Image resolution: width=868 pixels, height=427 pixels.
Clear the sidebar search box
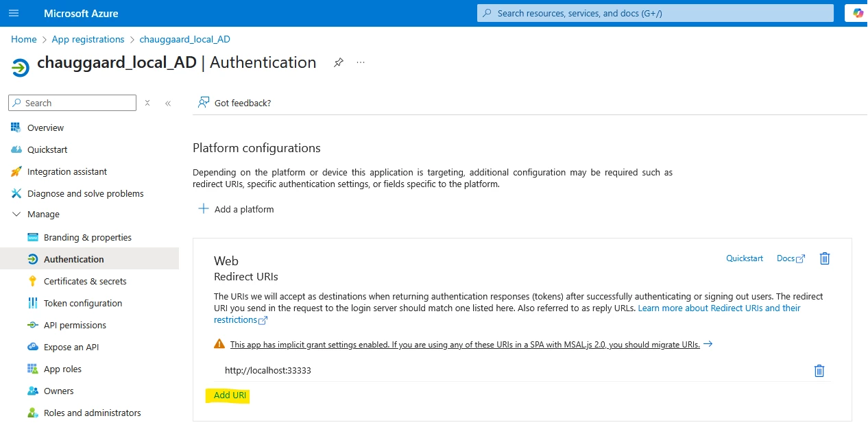(147, 103)
